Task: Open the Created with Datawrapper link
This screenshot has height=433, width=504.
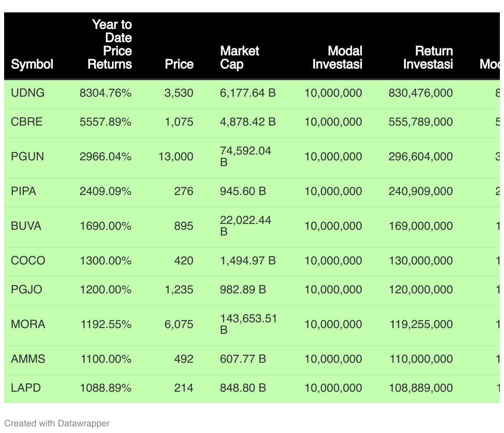Action: click(57, 423)
